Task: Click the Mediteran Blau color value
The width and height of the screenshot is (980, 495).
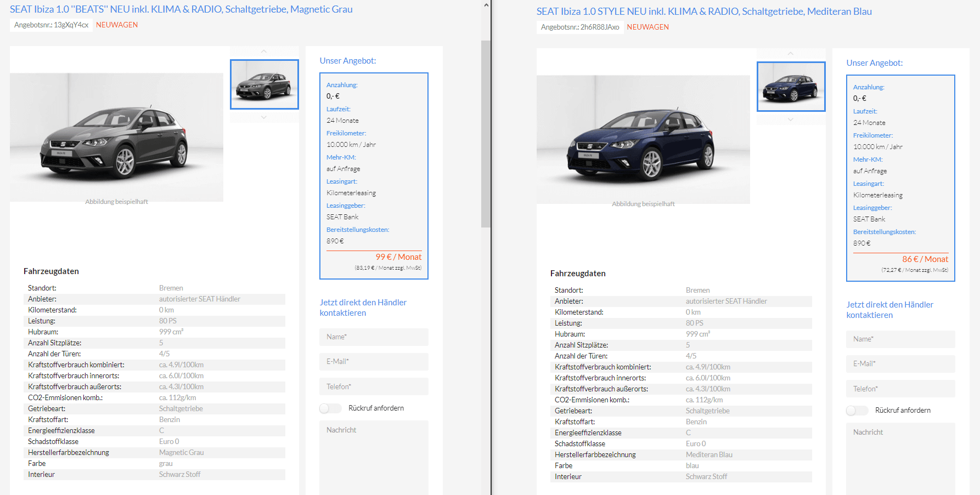Action: 709,455
